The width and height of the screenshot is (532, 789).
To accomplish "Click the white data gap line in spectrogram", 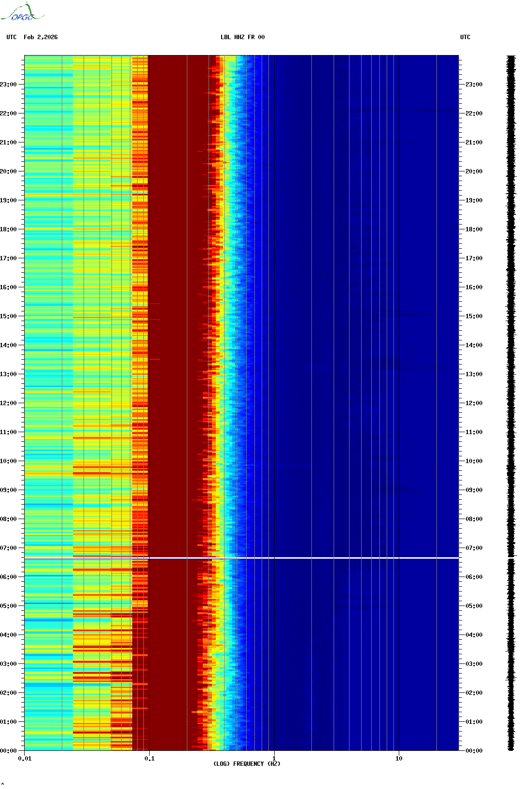I will [x=241, y=558].
